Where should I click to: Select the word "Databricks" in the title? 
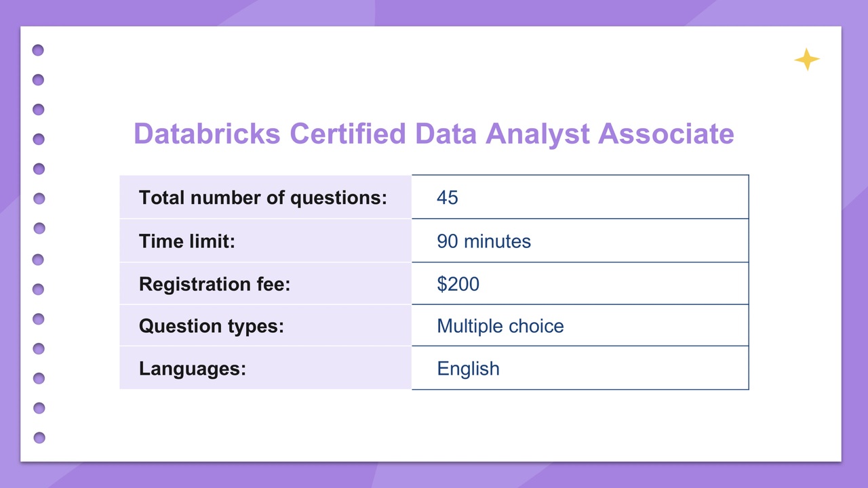pyautogui.click(x=207, y=134)
